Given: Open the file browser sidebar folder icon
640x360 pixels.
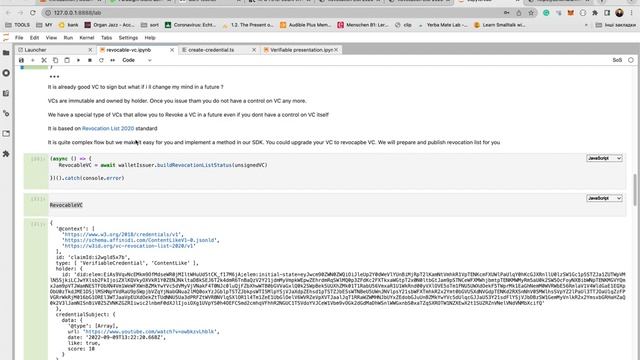Looking at the screenshot, I should pos(6,53).
